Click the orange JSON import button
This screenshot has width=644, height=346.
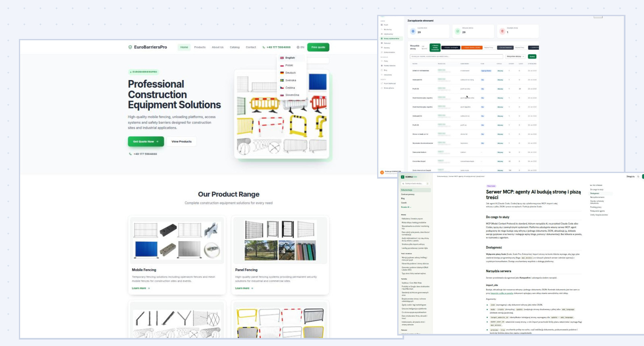472,47
